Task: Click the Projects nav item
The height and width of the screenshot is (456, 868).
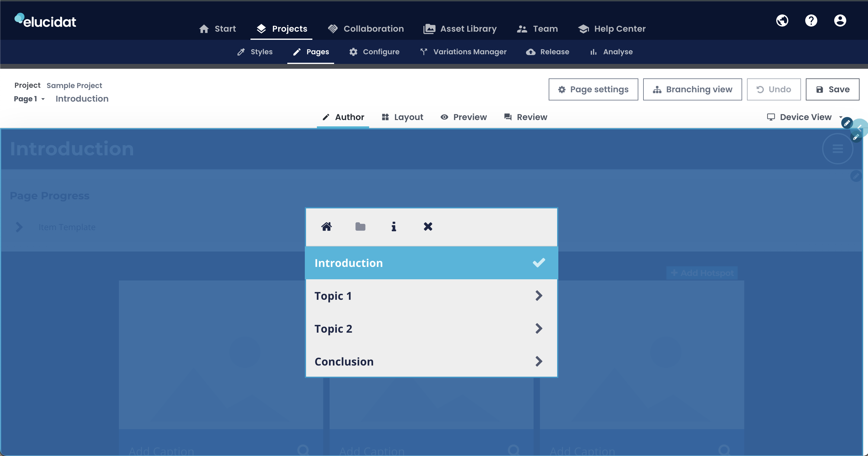Action: [x=281, y=29]
